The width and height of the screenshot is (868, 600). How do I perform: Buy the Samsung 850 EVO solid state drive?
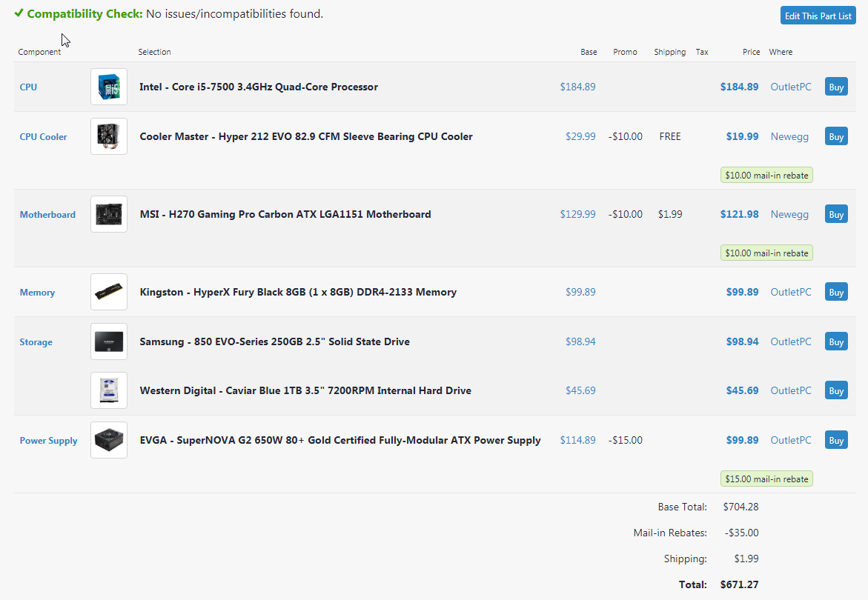coord(836,341)
